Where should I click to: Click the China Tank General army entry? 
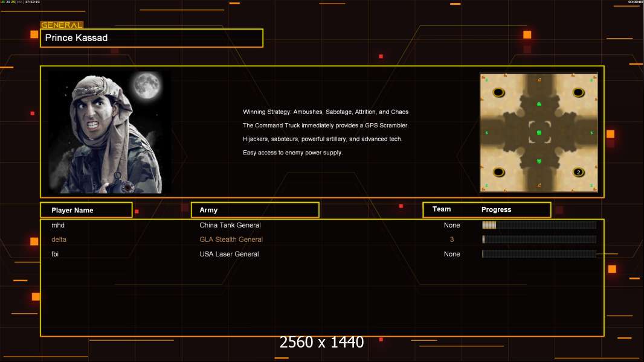click(x=230, y=225)
